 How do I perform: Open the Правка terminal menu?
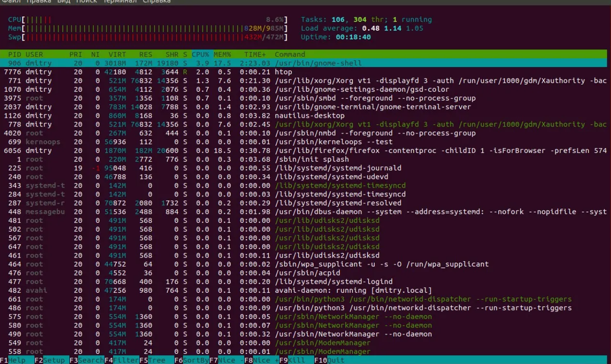tap(39, 2)
